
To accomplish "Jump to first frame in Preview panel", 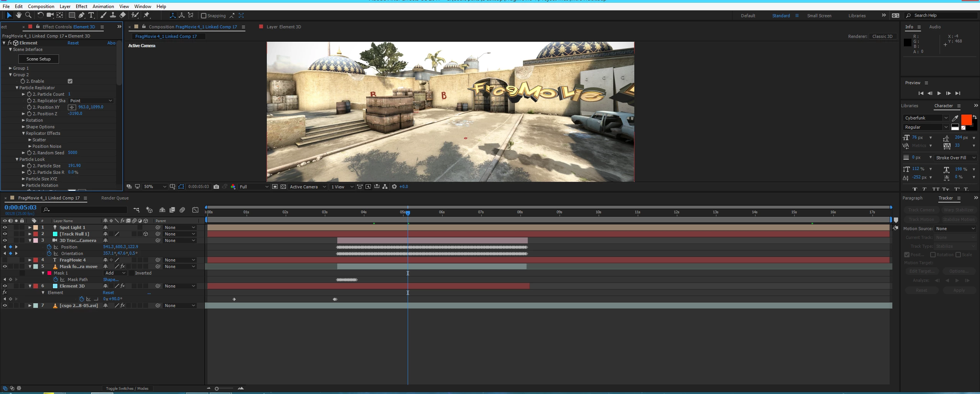I will pyautogui.click(x=921, y=93).
